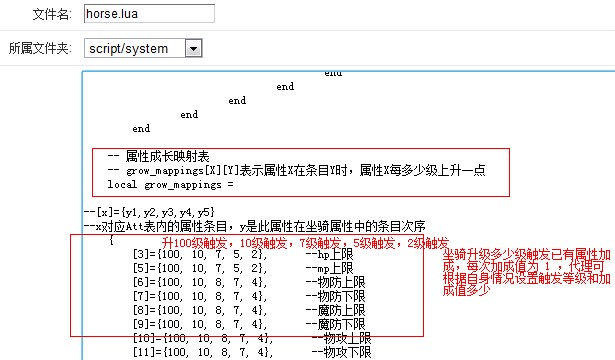Open the script/system folder dropdown
This screenshot has height=360, width=615.
[143, 48]
